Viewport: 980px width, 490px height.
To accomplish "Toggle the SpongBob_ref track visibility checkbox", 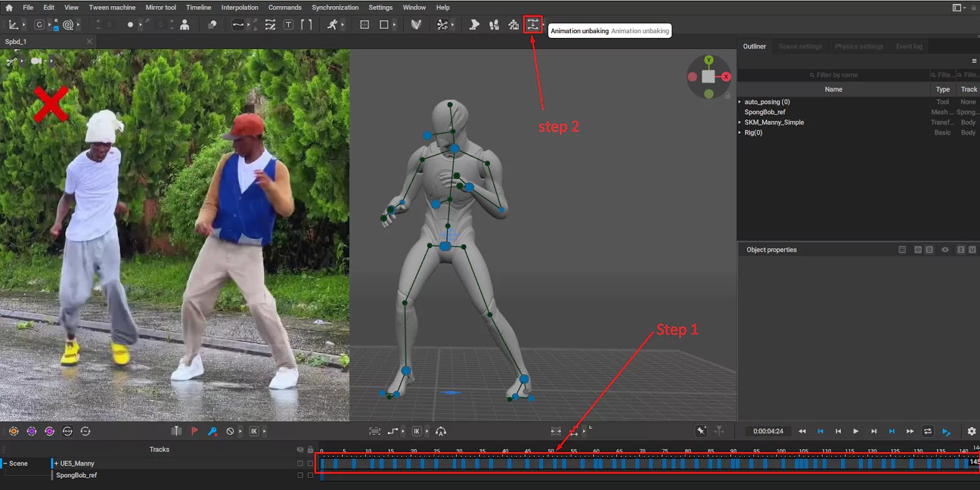I will [300, 475].
